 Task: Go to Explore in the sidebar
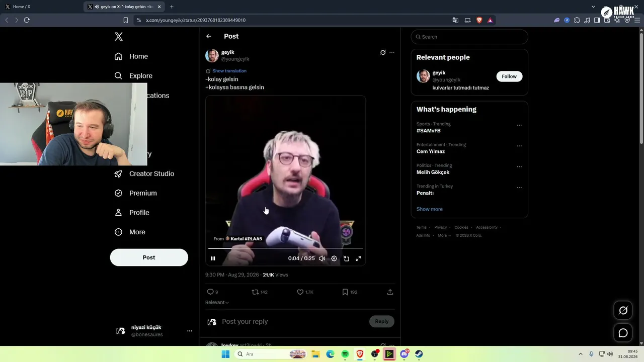(133, 76)
